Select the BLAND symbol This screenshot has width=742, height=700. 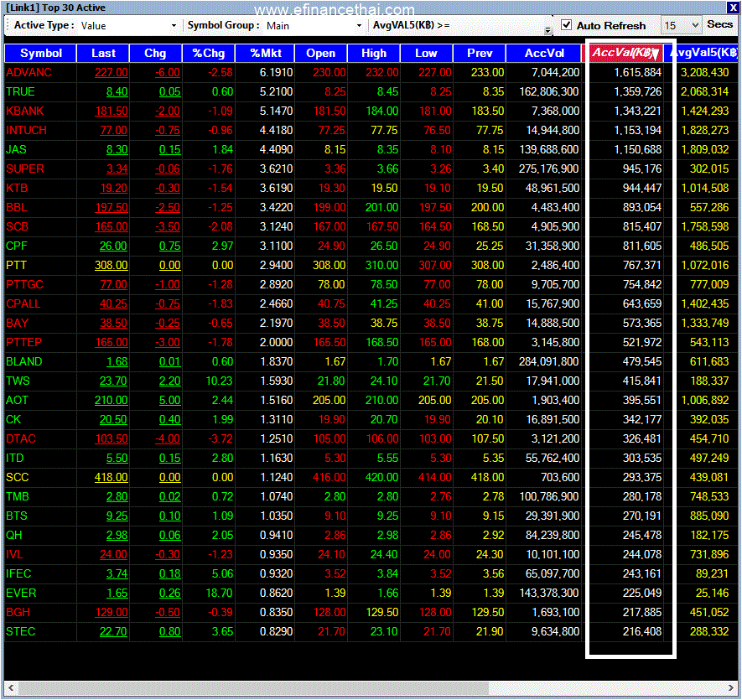[x=24, y=361]
